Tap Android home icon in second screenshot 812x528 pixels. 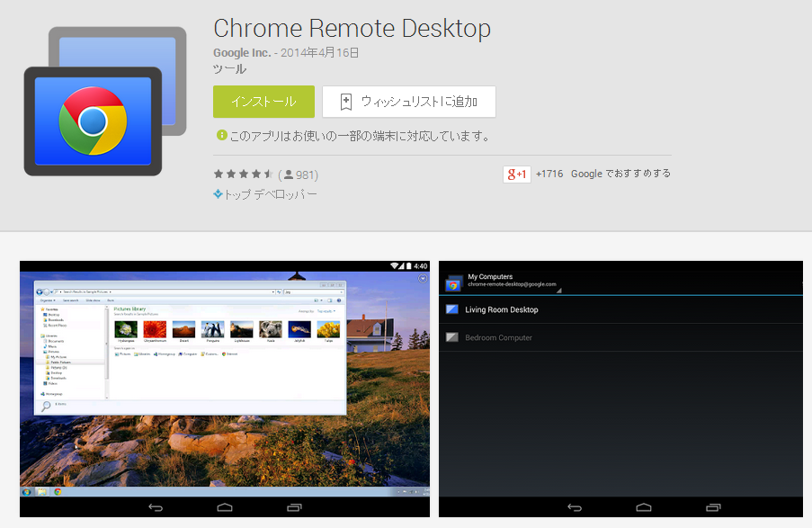click(644, 507)
